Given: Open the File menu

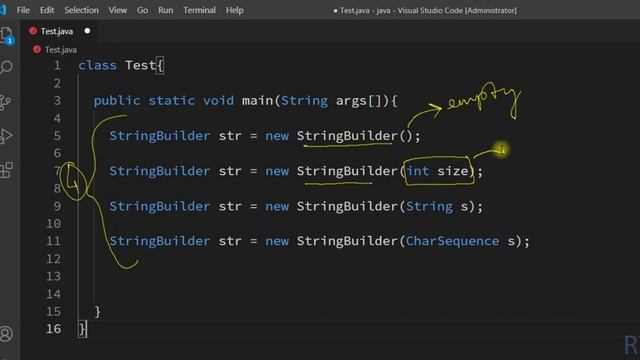Looking at the screenshot, I should pos(23,10).
